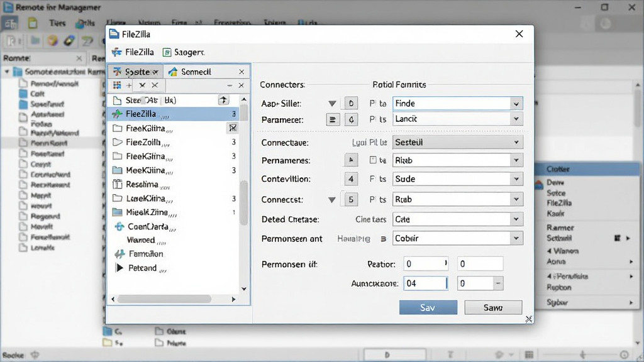Click the FileZilla toolbar label in dialog
The image size is (644, 362).
pos(139,52)
